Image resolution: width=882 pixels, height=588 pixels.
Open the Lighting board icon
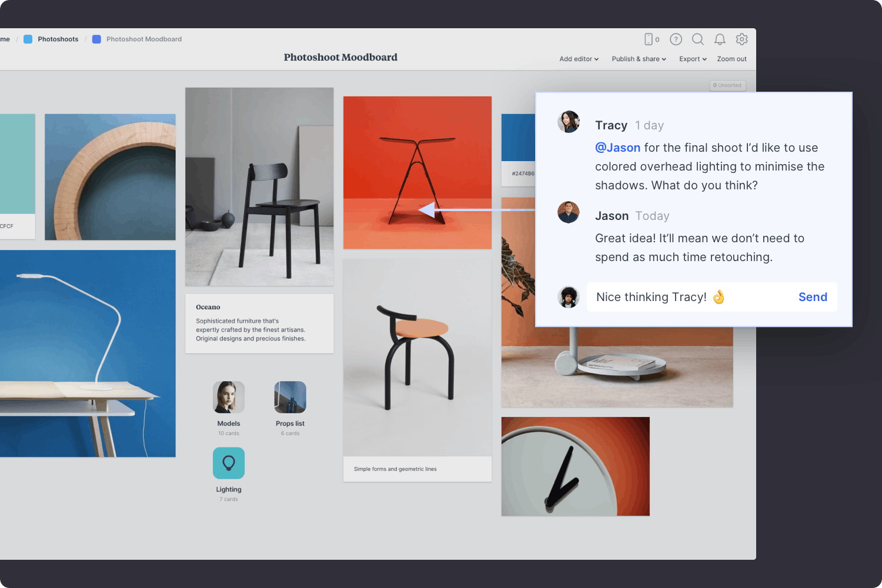[229, 463]
